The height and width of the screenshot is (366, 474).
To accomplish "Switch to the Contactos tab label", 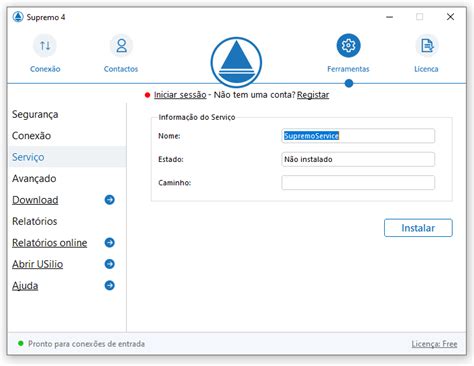I will (121, 69).
